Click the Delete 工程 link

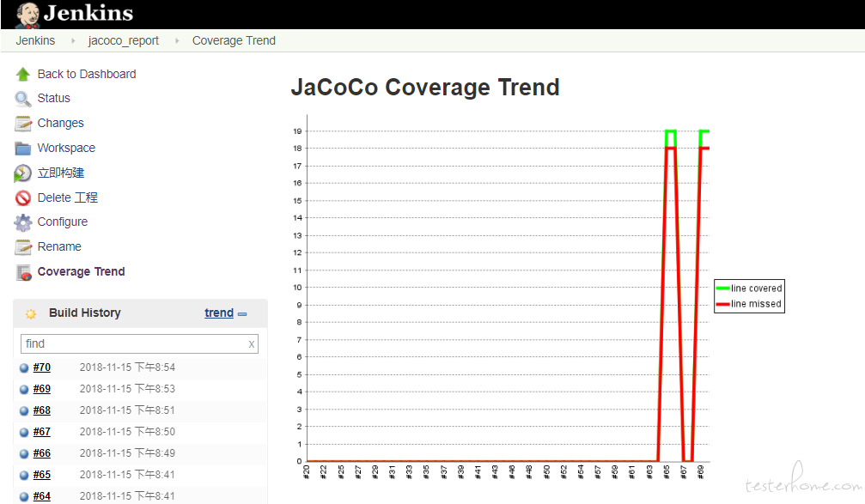pyautogui.click(x=67, y=197)
